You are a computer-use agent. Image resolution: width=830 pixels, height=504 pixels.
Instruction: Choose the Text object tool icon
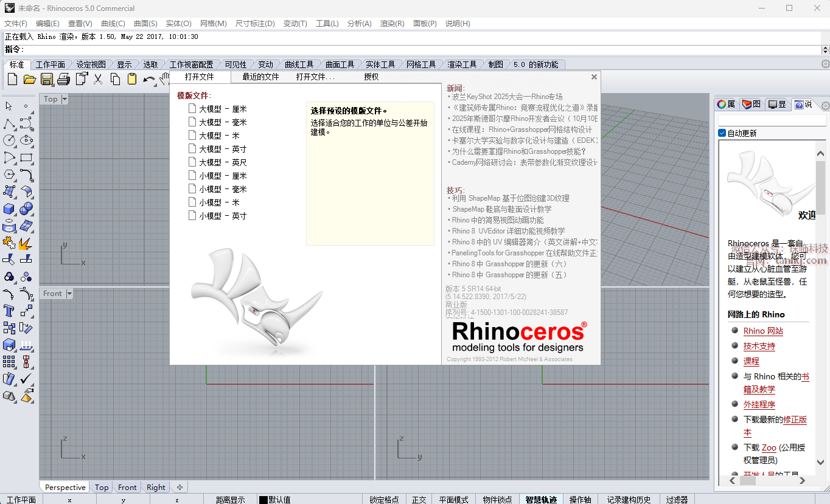pos(9,311)
